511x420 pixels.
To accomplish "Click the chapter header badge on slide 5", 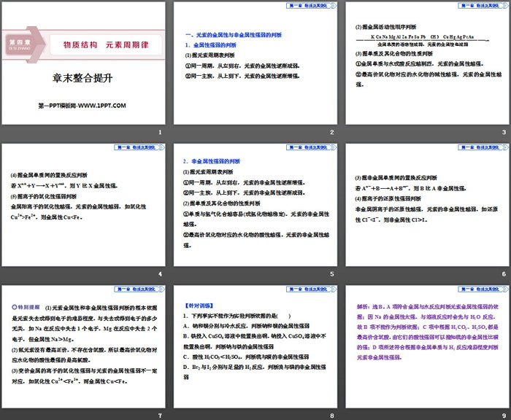I will pos(311,147).
